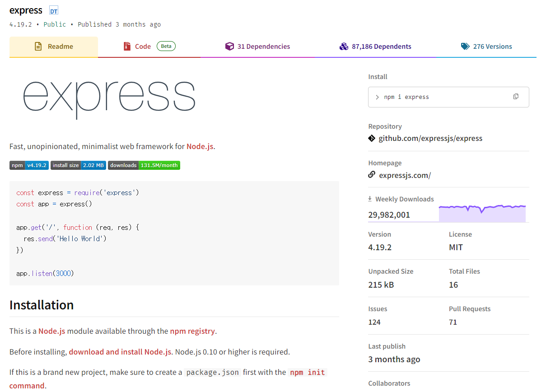Click the Installation heading
The image size is (546, 392).
pyautogui.click(x=42, y=305)
